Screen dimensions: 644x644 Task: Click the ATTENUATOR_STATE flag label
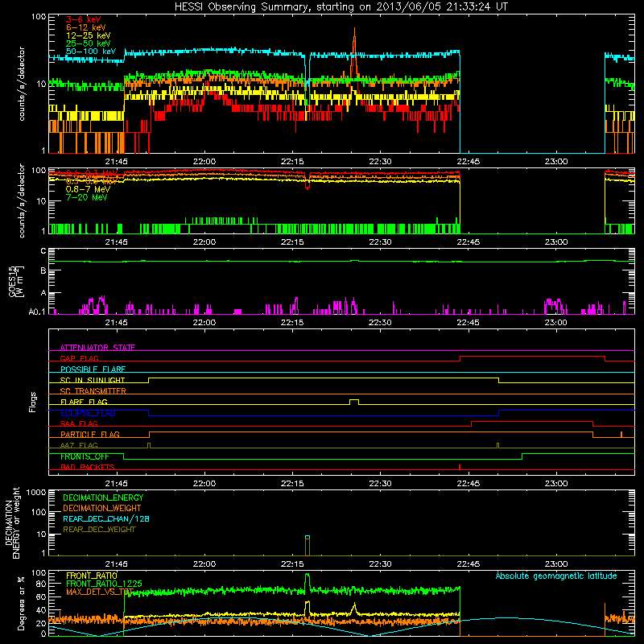coord(97,348)
